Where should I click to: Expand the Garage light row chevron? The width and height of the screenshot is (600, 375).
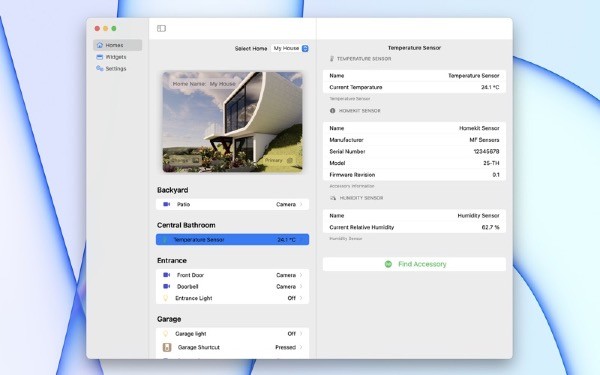point(301,334)
